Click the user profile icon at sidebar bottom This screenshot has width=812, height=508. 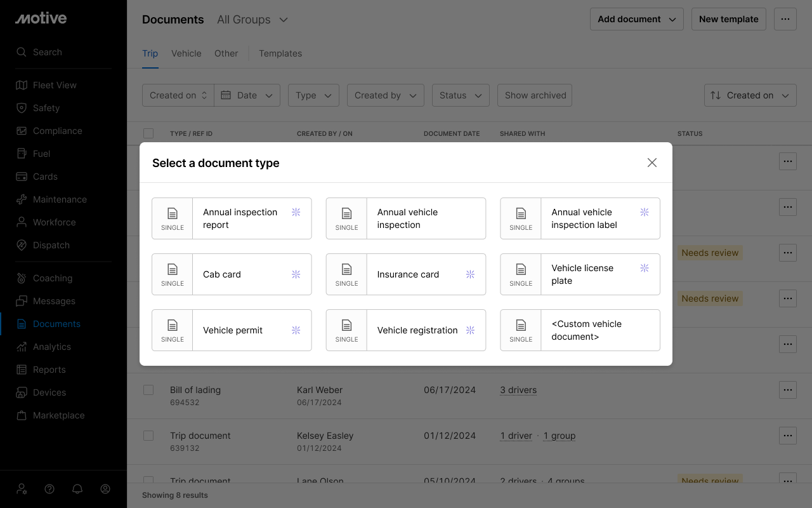(105, 489)
